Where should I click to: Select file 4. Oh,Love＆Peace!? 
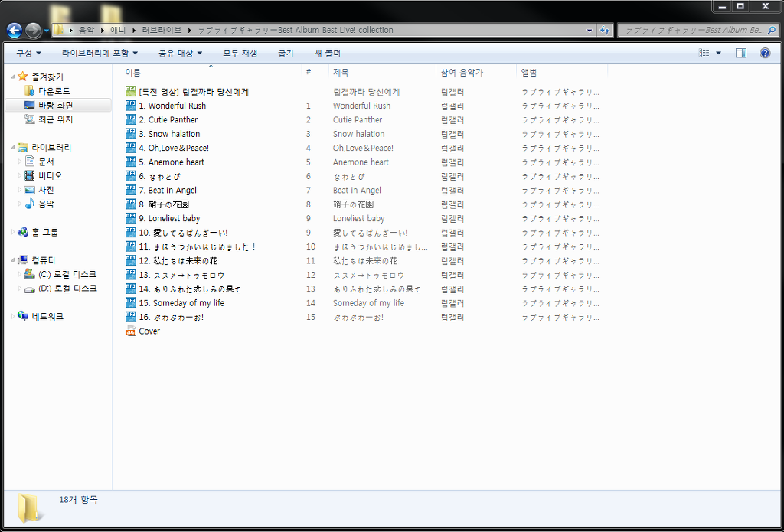(174, 148)
